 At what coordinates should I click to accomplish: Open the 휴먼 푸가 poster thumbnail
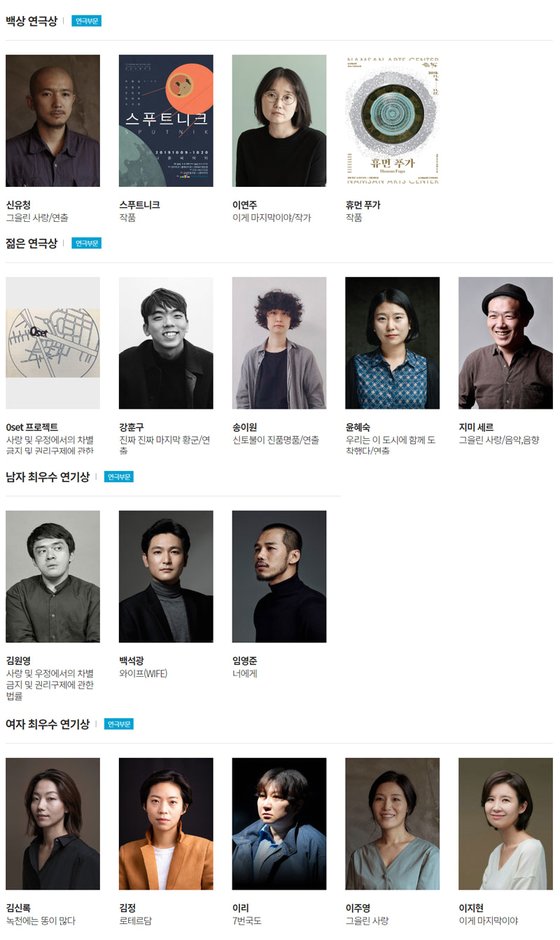[x=393, y=120]
